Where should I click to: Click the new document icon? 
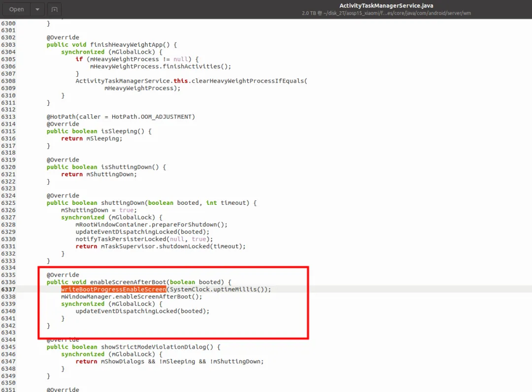tap(54, 9)
